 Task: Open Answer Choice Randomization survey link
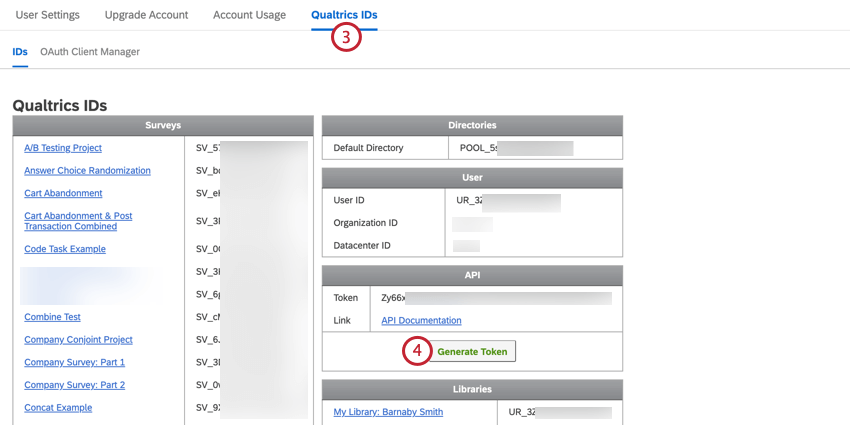click(87, 171)
